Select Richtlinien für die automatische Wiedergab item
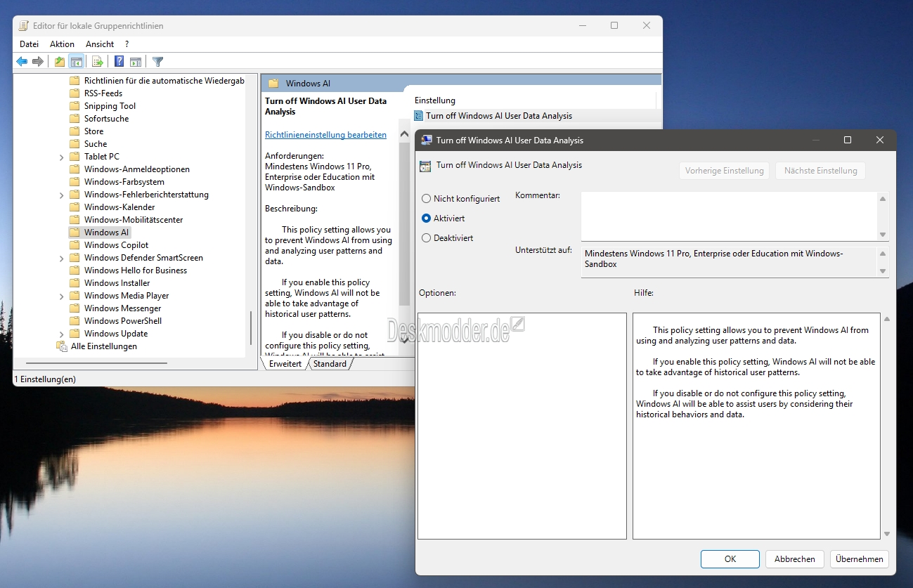Image resolution: width=913 pixels, height=588 pixels. pyautogui.click(x=164, y=81)
